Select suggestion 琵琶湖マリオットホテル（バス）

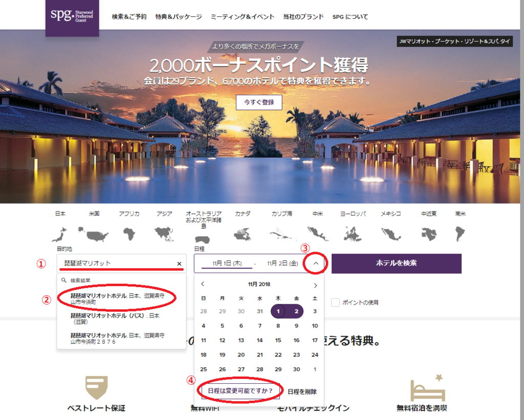(x=115, y=318)
